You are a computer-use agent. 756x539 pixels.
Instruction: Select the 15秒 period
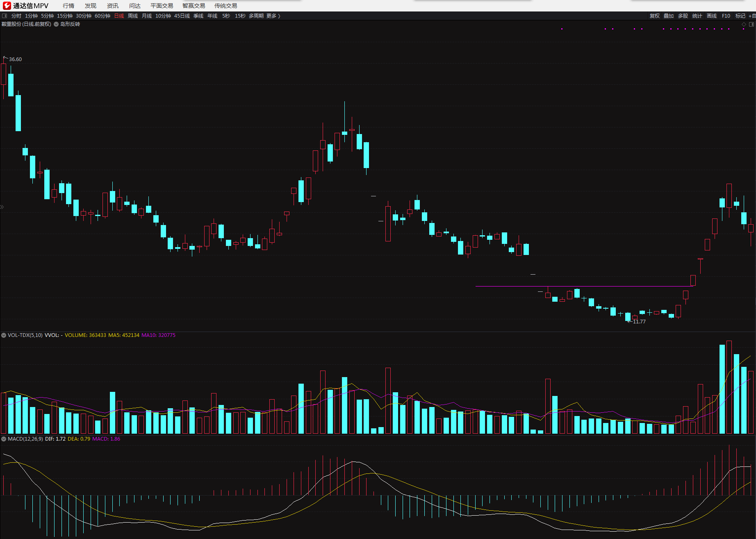(240, 16)
